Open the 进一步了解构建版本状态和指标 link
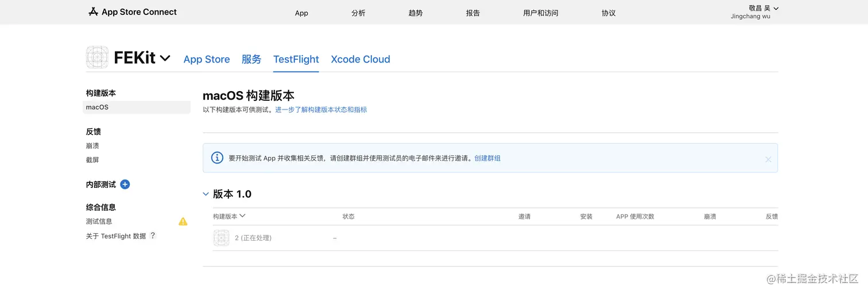868x294 pixels. tap(321, 109)
